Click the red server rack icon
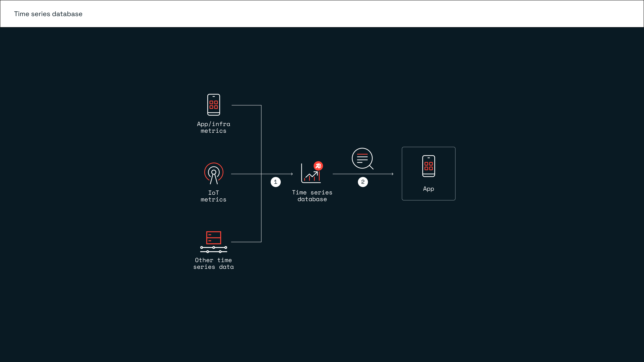The image size is (644, 362). point(213,238)
